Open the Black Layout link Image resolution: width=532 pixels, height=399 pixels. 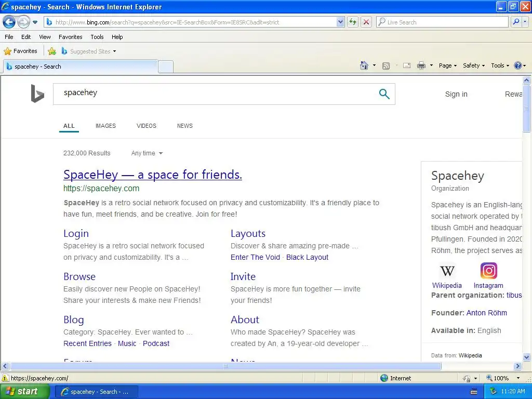pyautogui.click(x=307, y=257)
